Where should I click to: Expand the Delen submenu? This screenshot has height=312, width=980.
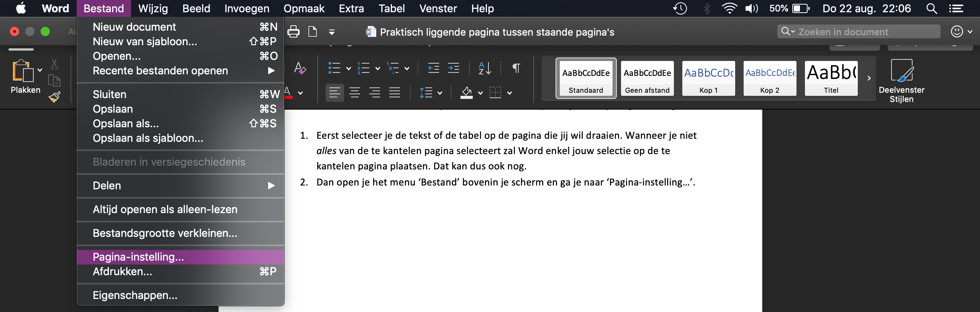click(180, 186)
